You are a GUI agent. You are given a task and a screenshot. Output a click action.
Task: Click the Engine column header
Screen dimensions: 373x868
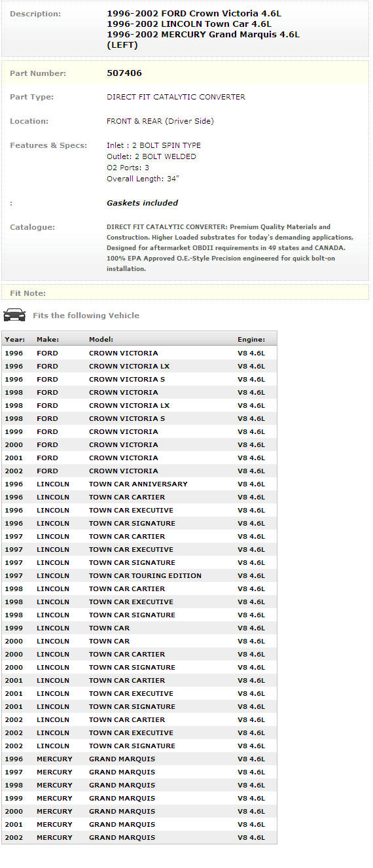[251, 340]
